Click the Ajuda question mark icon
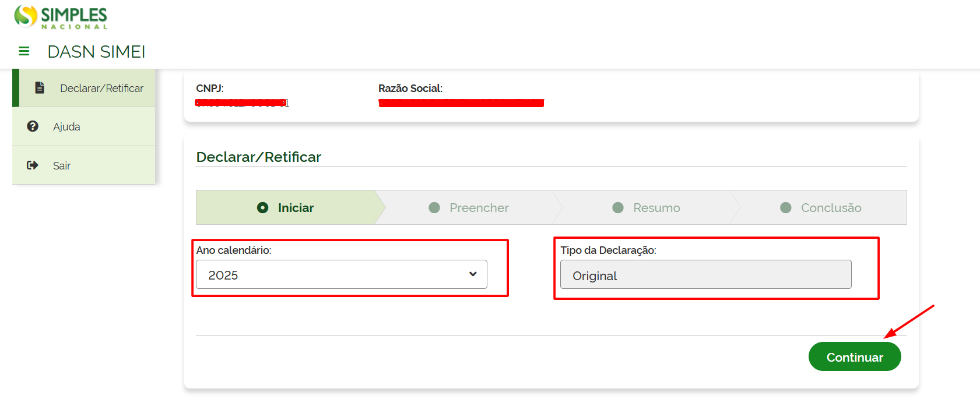980x410 pixels. 33,126
